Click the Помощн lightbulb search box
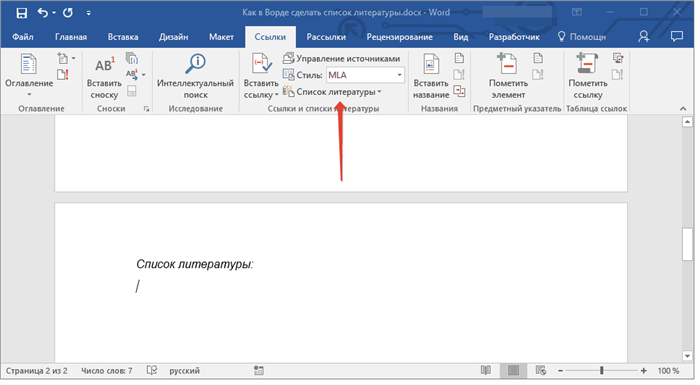The height and width of the screenshot is (385, 700). (582, 37)
